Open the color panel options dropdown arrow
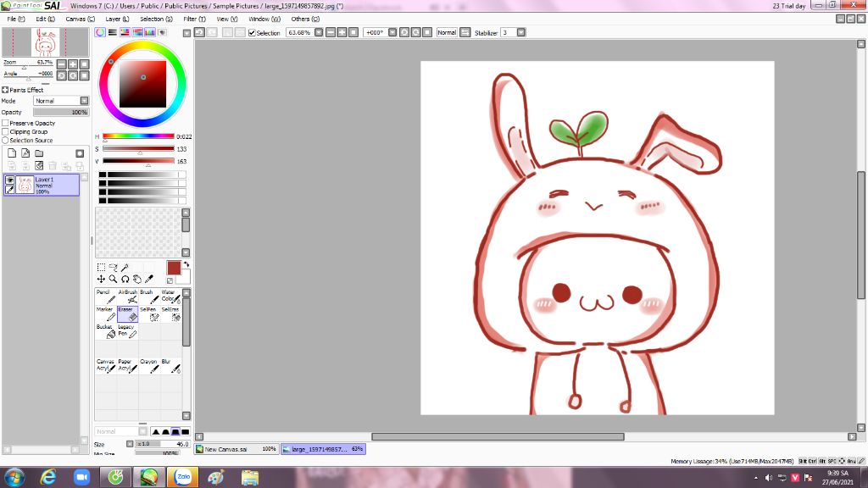This screenshot has height=488, width=868. [x=186, y=33]
